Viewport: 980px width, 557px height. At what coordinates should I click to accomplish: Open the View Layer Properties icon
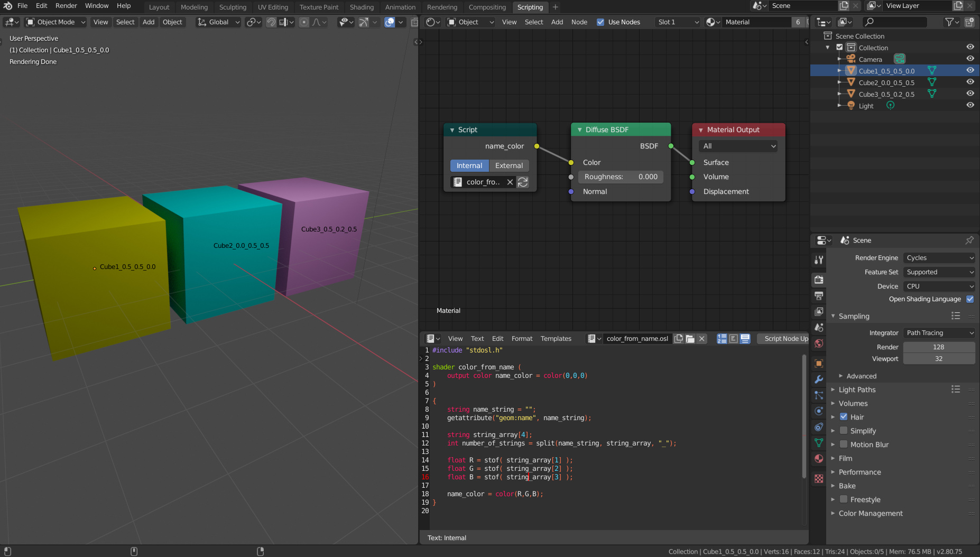[819, 311]
